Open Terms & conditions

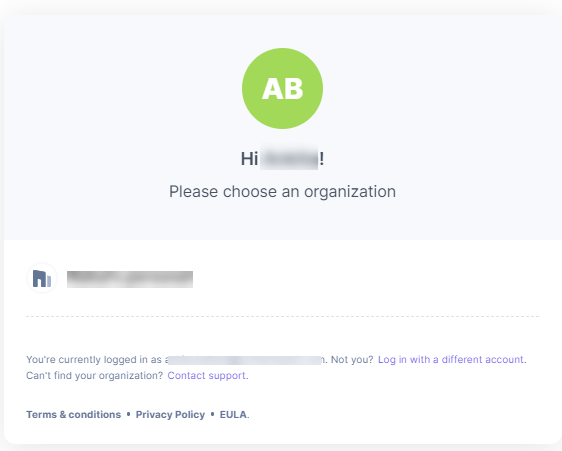[73, 414]
